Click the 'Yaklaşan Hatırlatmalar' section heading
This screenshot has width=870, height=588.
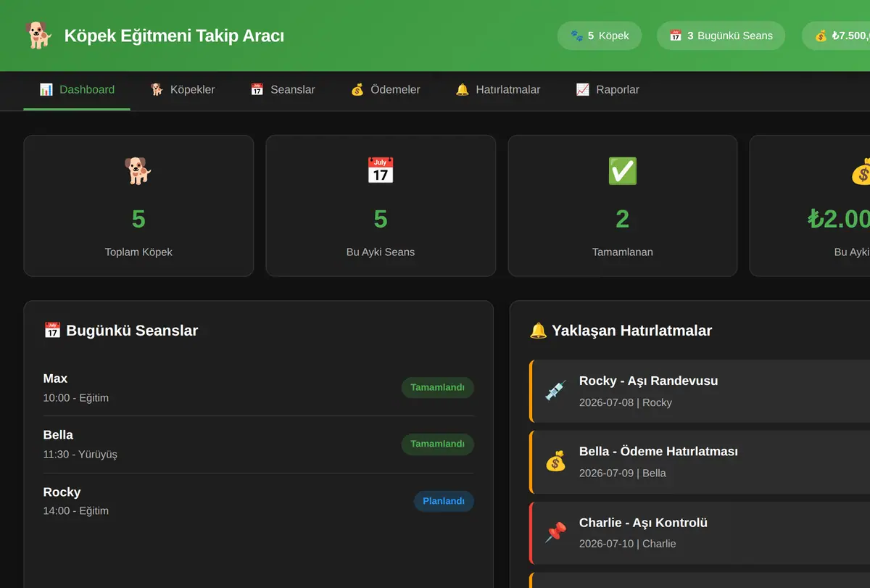(x=621, y=331)
